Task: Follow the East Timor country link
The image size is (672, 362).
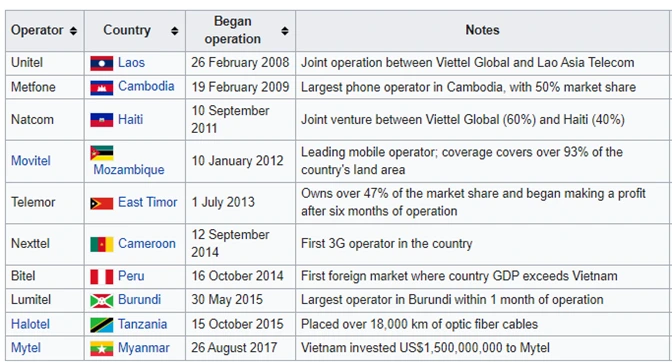Action: point(147,202)
